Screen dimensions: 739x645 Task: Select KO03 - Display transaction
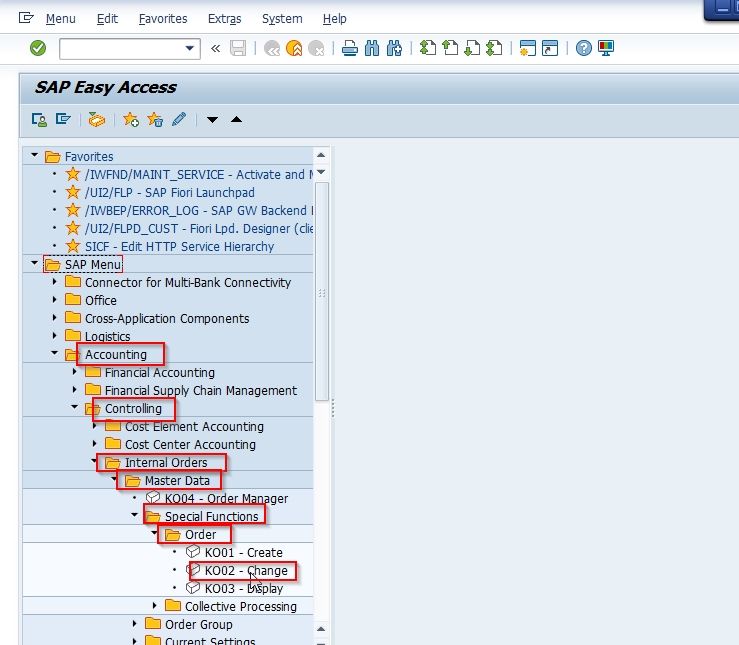[244, 588]
